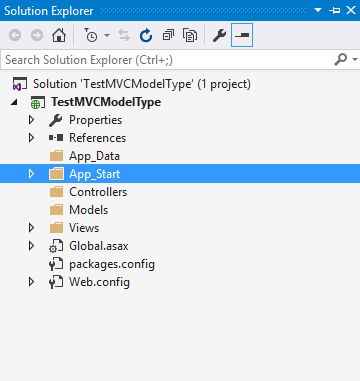
Task: Open Properties wrench toolbar icon
Action: click(x=219, y=35)
